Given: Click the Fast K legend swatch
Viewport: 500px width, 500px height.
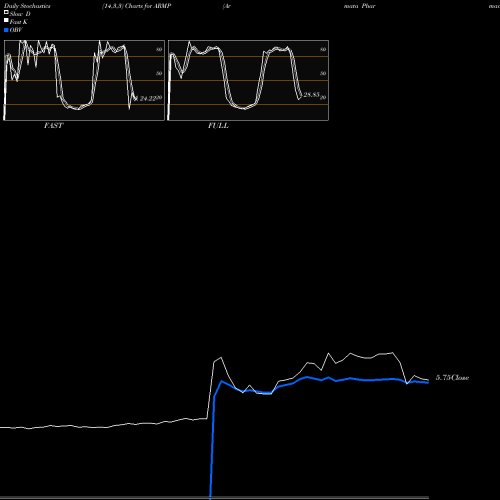Looking at the screenshot, I should (x=6, y=20).
